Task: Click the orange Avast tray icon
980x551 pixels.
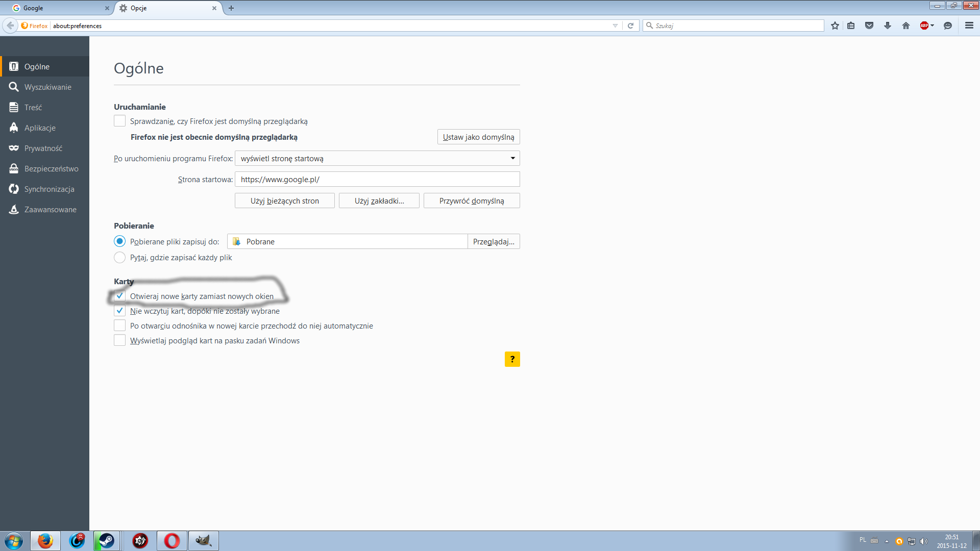Action: click(x=899, y=541)
